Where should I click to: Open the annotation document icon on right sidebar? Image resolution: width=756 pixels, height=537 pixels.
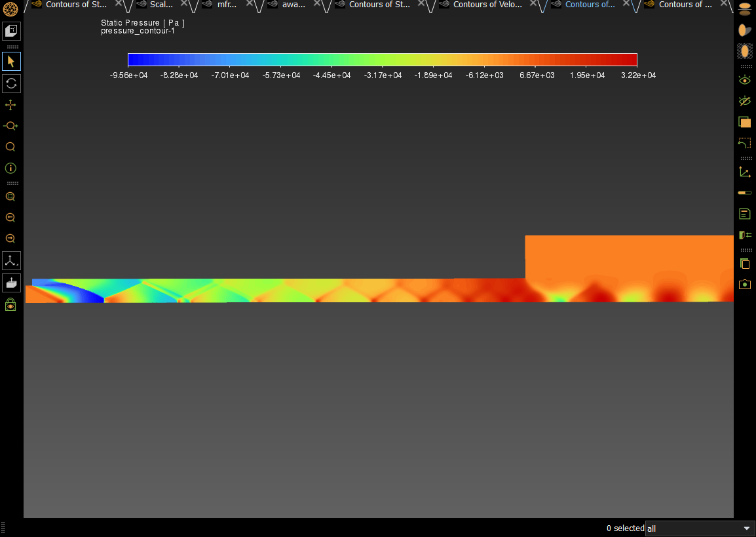click(744, 214)
